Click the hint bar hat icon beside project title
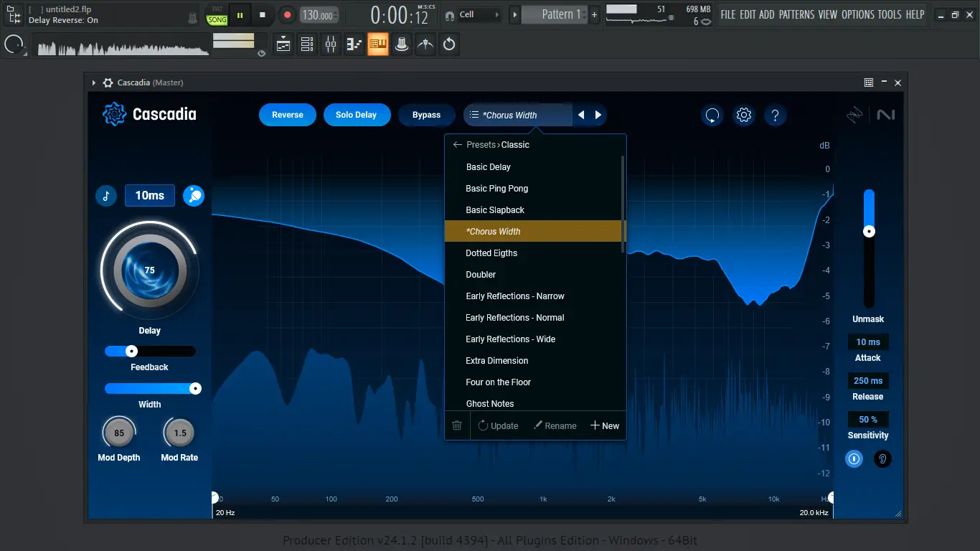Image resolution: width=980 pixels, height=551 pixels. click(192, 17)
